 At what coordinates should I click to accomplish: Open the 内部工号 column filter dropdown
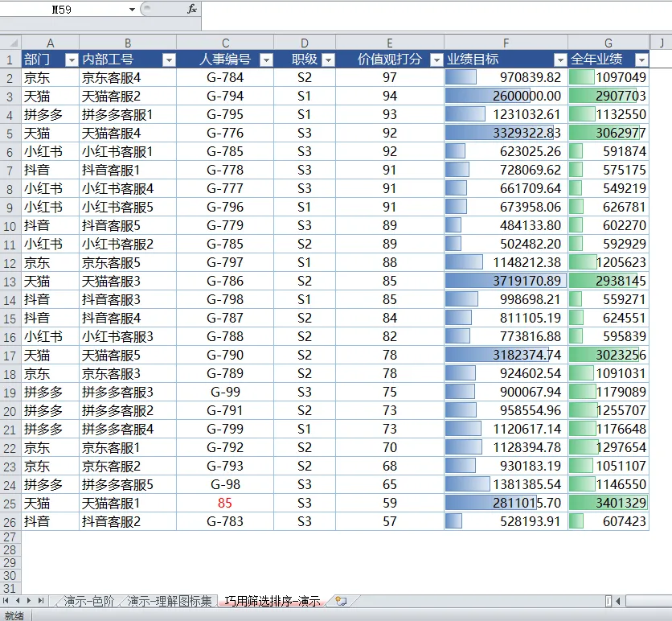pos(170,60)
